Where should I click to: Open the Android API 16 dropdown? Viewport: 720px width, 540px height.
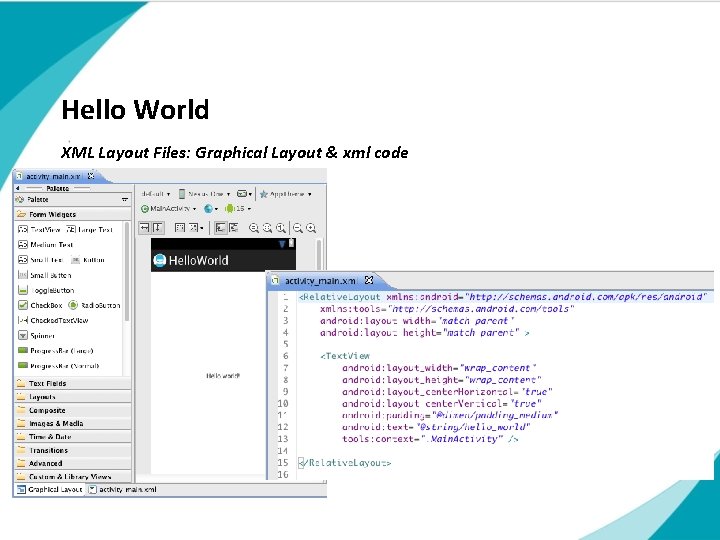[x=238, y=208]
